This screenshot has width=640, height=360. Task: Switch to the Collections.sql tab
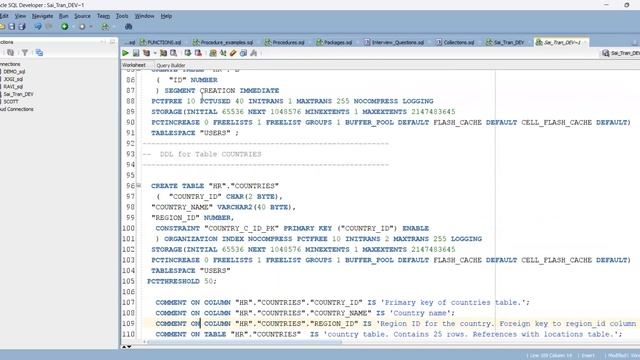pyautogui.click(x=455, y=42)
